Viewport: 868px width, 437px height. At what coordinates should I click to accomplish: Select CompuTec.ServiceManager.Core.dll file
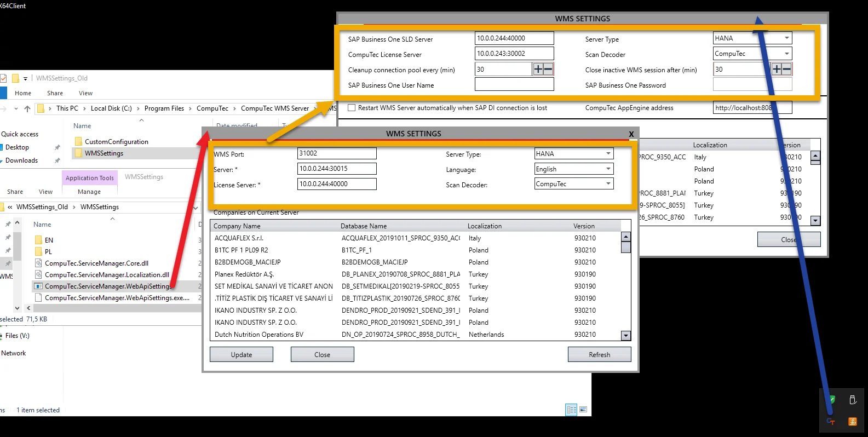click(x=96, y=263)
